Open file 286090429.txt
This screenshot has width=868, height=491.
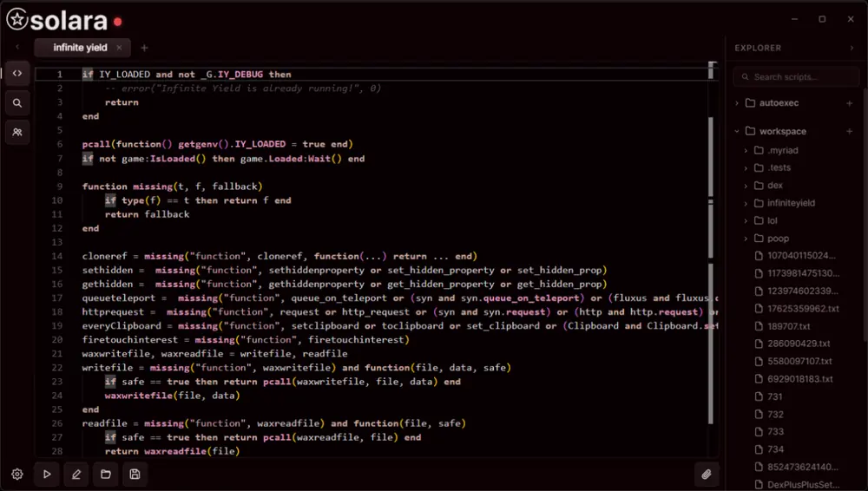[792, 344]
